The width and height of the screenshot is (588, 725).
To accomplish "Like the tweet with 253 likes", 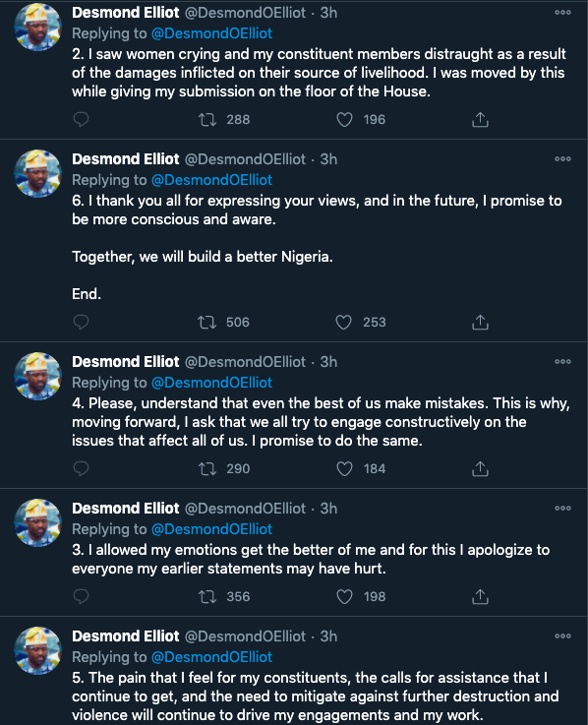I will (x=343, y=323).
